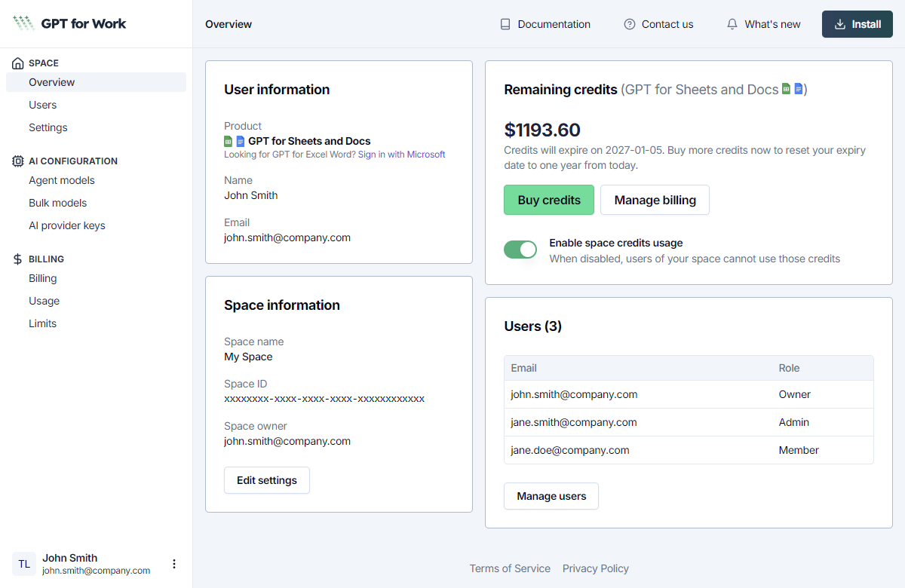Disable space credits usage toggle
This screenshot has width=905, height=588.
coord(520,250)
